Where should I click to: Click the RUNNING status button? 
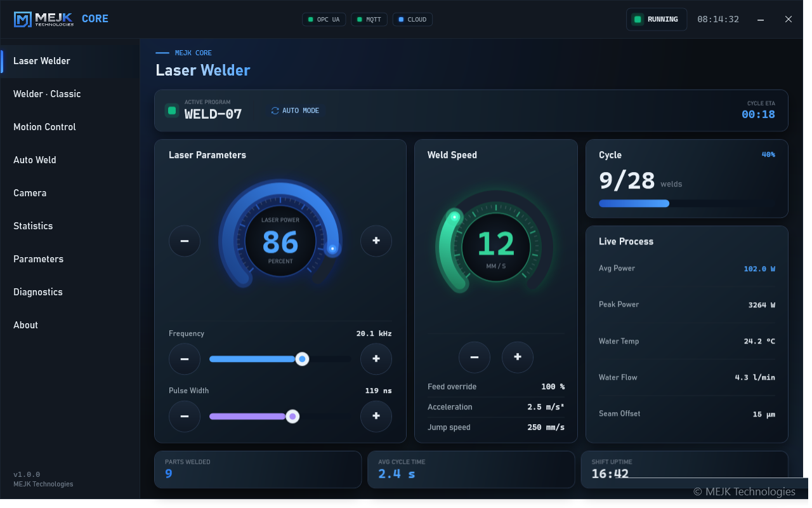click(x=657, y=20)
